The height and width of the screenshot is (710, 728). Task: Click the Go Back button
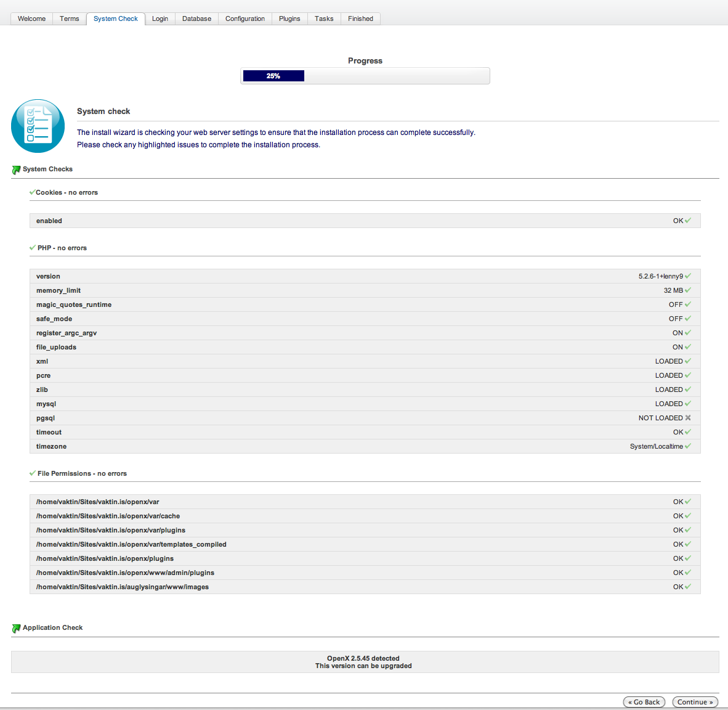click(644, 702)
